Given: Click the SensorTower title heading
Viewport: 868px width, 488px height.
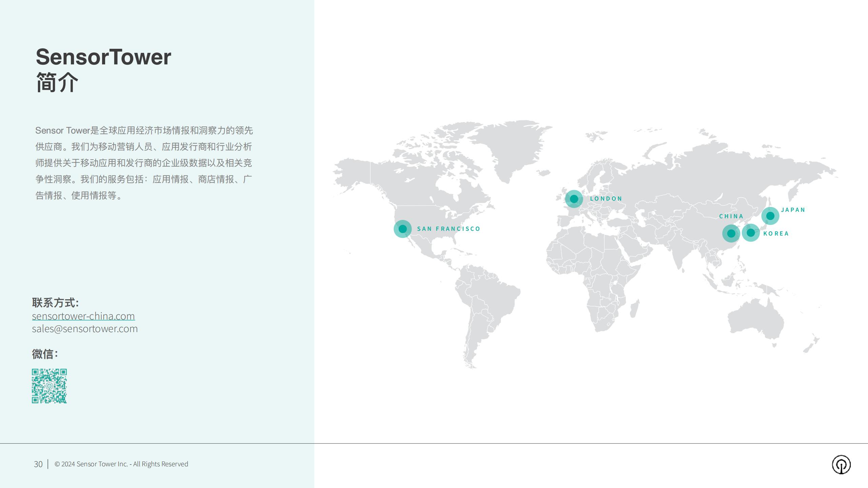Looking at the screenshot, I should 103,57.
